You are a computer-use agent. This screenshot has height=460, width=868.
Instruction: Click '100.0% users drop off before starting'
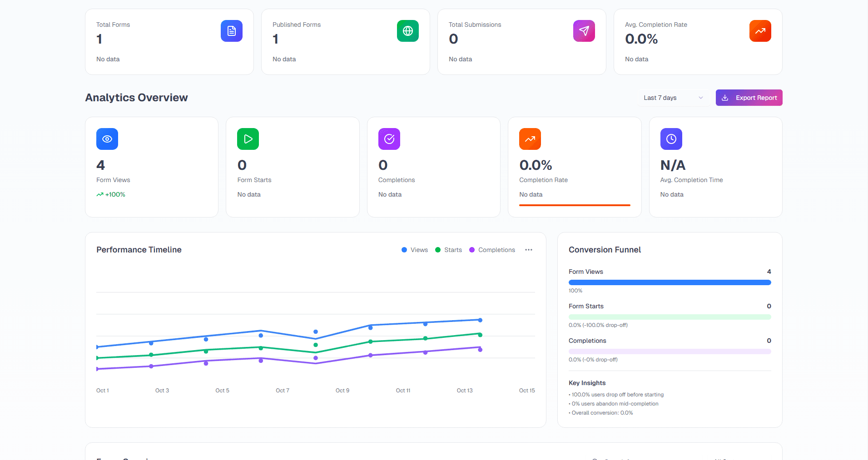[x=616, y=395]
